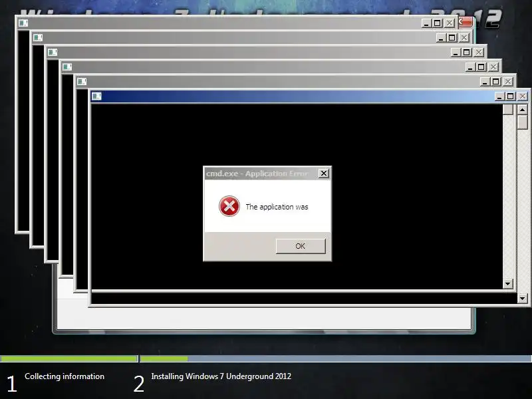Click the Installing Windows progress bar
Screen dimensions: 532x399
(336, 358)
